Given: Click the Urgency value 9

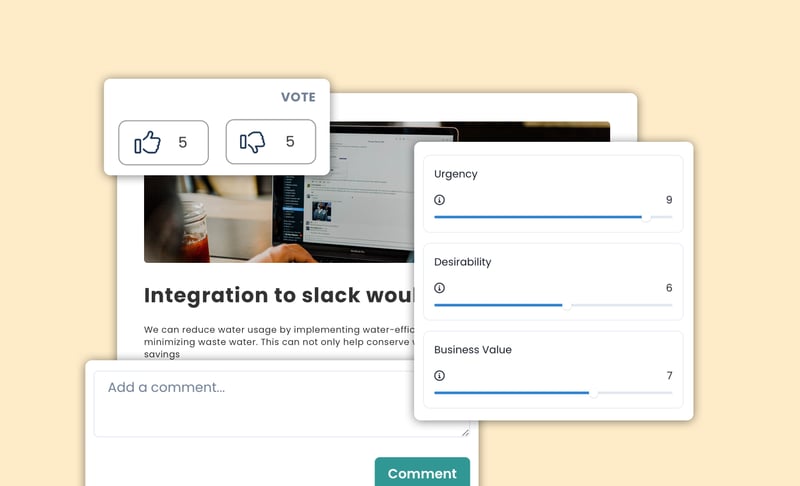Looking at the screenshot, I should [x=669, y=200].
